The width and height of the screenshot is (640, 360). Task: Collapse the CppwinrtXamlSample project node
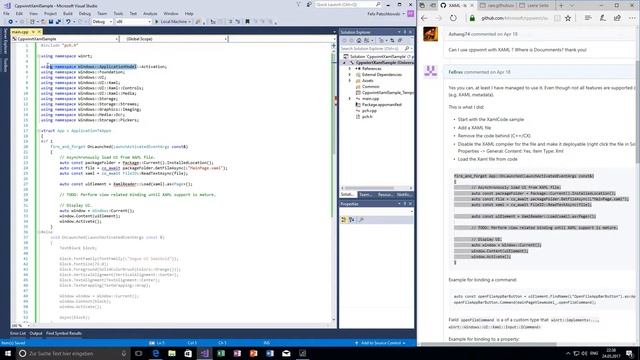point(344,62)
